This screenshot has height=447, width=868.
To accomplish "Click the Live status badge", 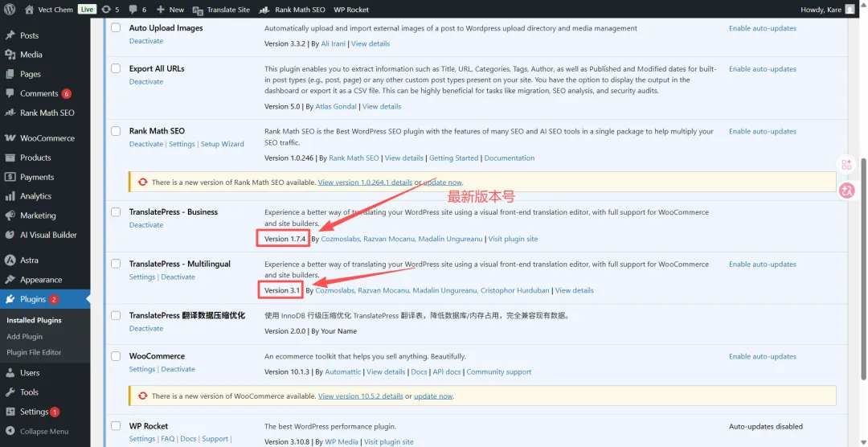I will tap(87, 10).
